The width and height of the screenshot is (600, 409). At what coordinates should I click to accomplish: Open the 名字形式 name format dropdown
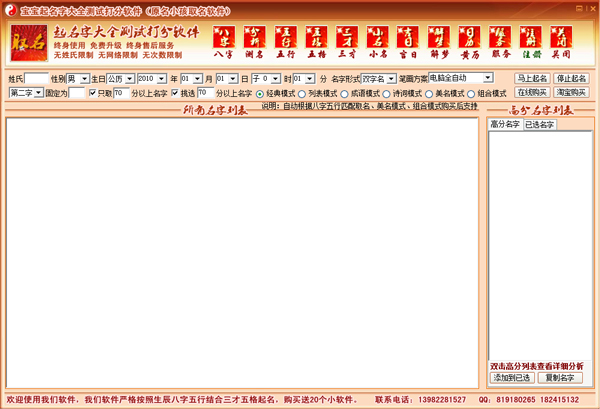[378, 78]
